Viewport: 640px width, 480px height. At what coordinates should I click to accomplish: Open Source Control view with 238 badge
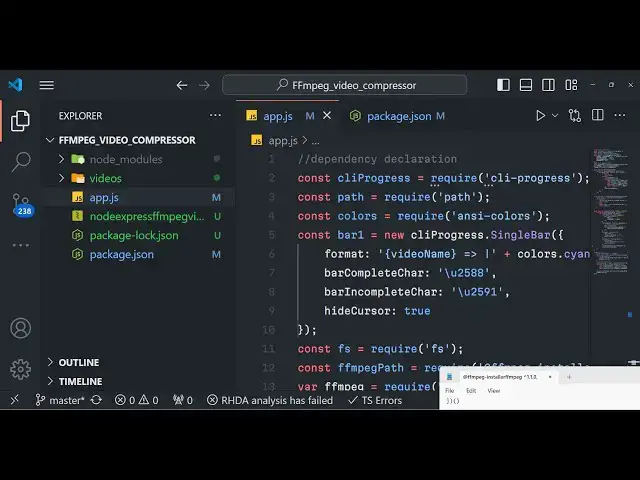click(x=22, y=204)
